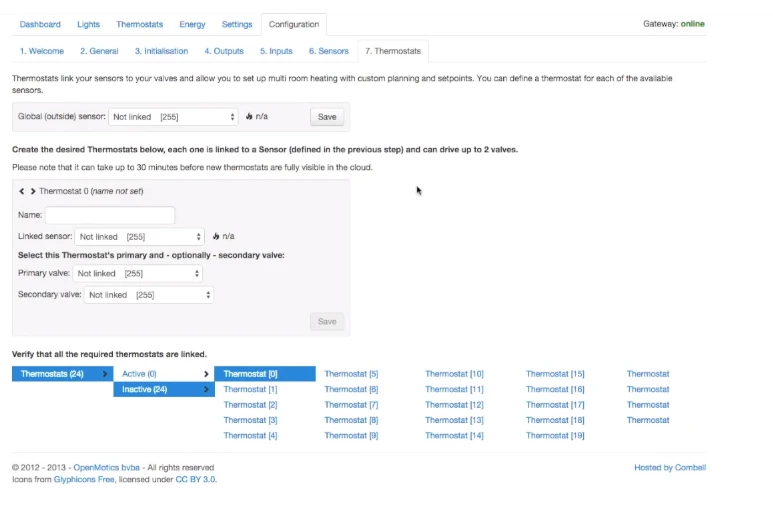The width and height of the screenshot is (773, 505).
Task: Click the Save button for Thermostat 0
Action: tap(327, 322)
